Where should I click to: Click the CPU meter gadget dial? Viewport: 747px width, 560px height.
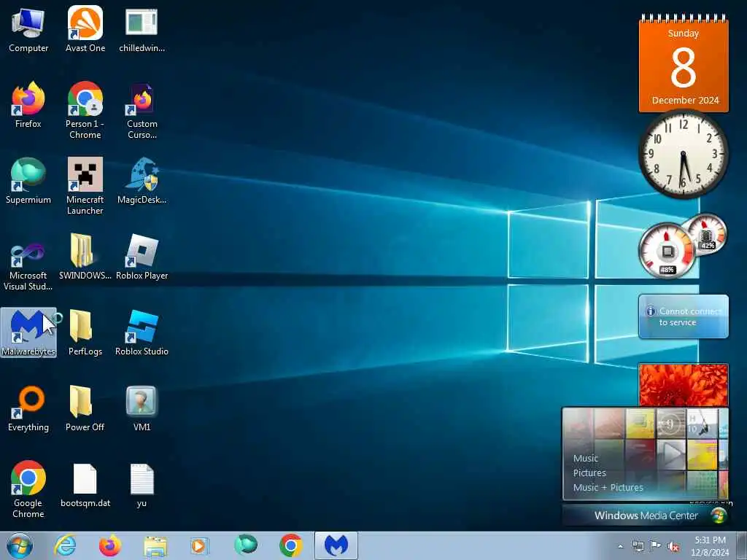667,251
